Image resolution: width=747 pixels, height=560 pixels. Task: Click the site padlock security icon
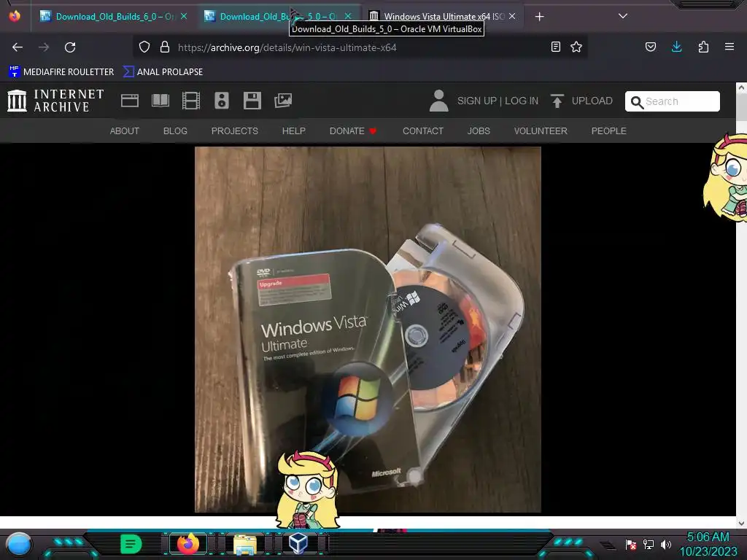click(x=165, y=47)
